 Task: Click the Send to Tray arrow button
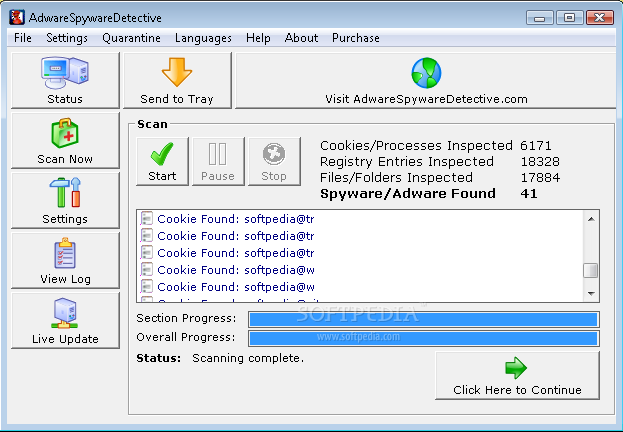pos(177,80)
